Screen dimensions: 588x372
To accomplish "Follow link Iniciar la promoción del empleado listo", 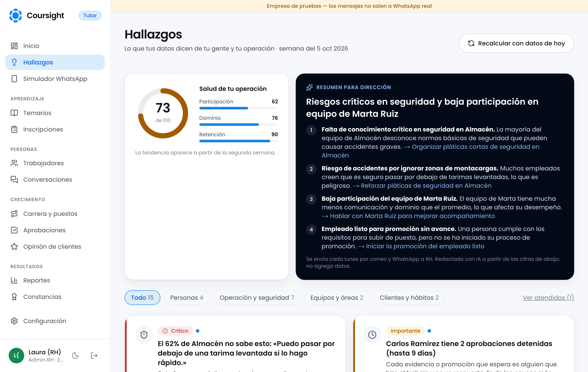I will tap(421, 246).
